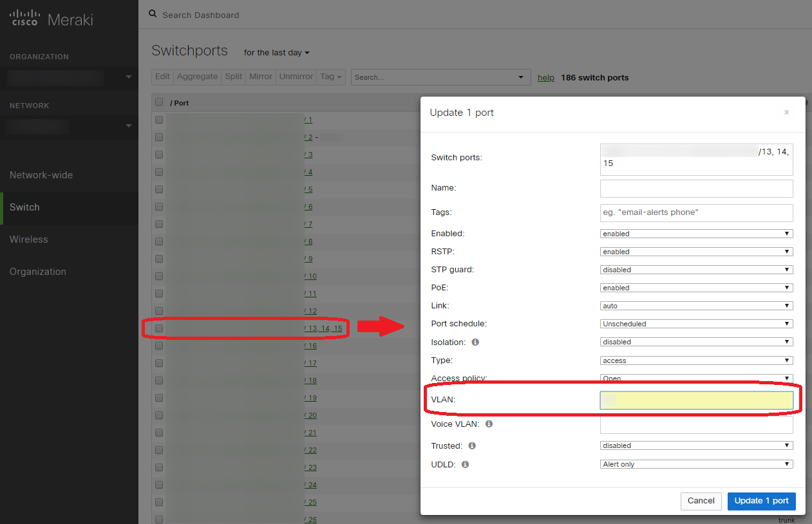Click the Isolation info icon
The height and width of the screenshot is (524, 812).
475,342
